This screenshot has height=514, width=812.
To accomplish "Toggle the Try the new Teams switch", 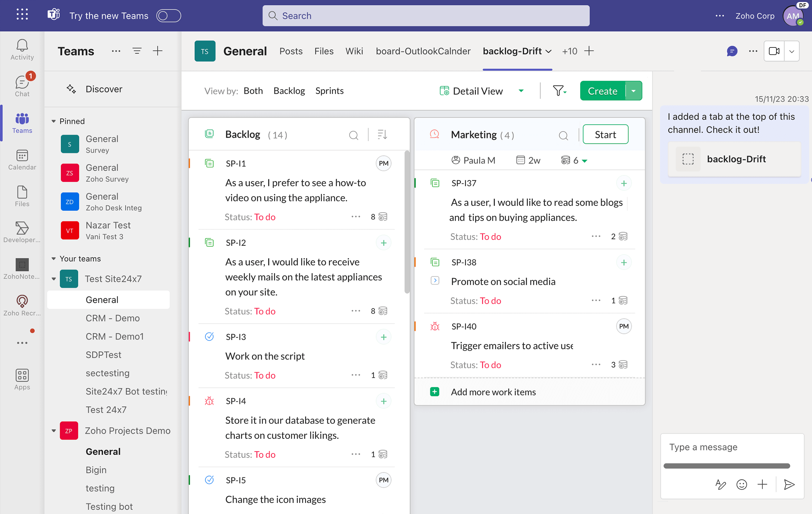I will coord(169,15).
